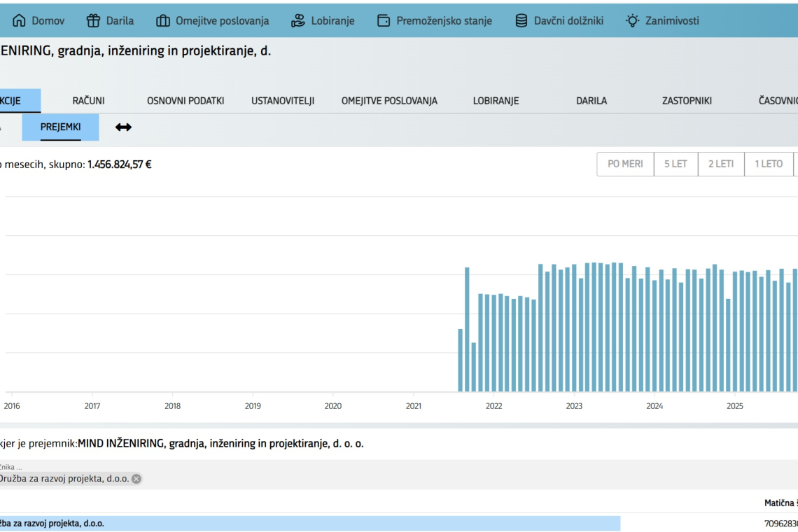Click the Zanimivosti lightbulb icon
798x532 pixels.
[632, 20]
